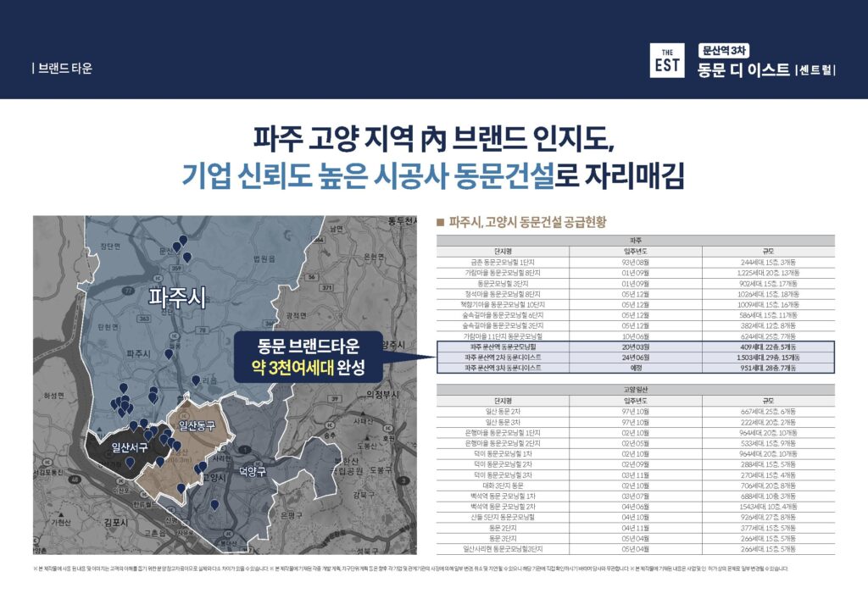Click the 926세대, 27층, 8개동 cell

click(768, 517)
